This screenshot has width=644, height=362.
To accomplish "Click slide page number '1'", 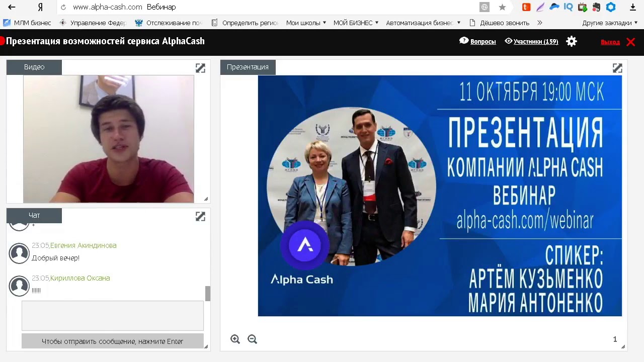I will point(615,339).
